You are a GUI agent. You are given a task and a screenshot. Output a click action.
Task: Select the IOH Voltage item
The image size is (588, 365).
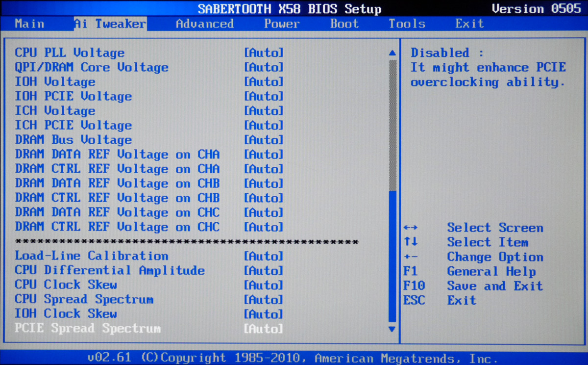coord(55,81)
